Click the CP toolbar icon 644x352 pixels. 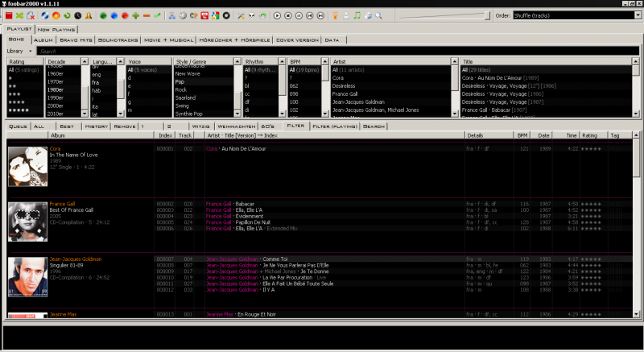tap(193, 15)
